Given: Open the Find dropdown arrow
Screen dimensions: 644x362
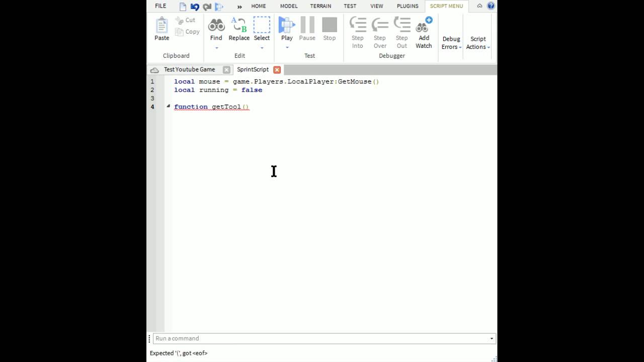Looking at the screenshot, I should point(216,48).
